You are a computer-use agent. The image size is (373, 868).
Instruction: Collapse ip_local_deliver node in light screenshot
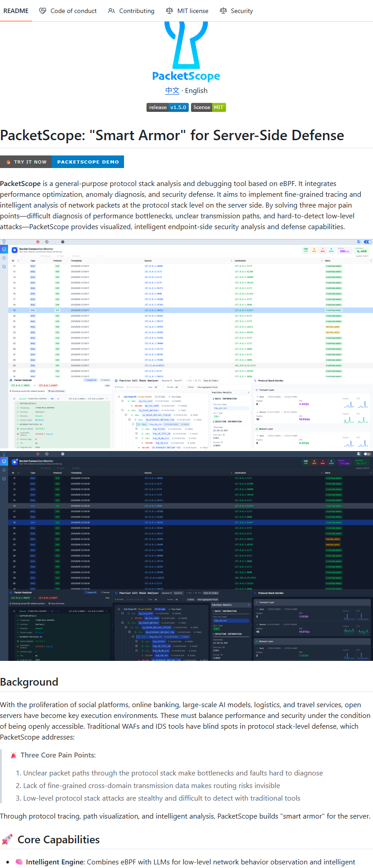tap(123, 410)
